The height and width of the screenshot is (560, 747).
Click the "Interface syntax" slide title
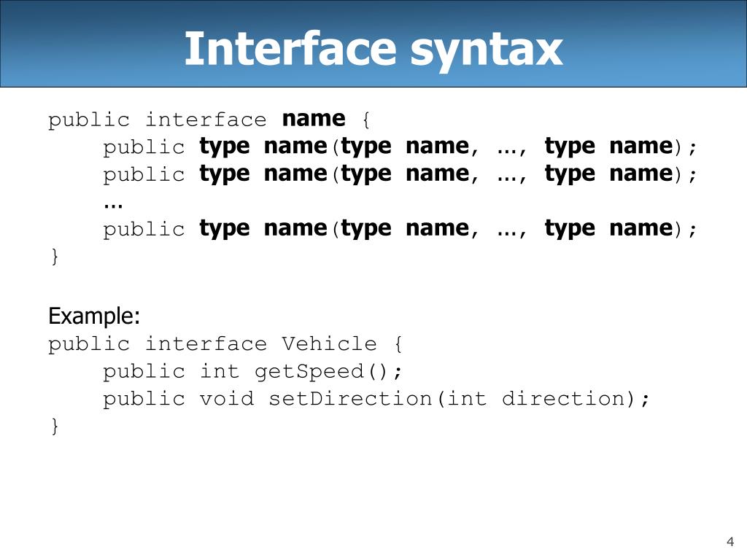click(373, 50)
